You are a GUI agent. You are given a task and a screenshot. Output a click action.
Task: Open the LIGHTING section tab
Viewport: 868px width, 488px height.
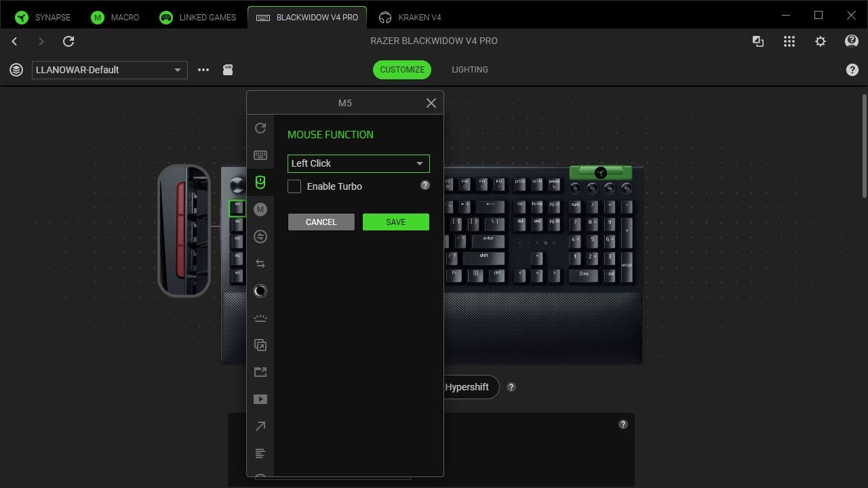tap(470, 70)
